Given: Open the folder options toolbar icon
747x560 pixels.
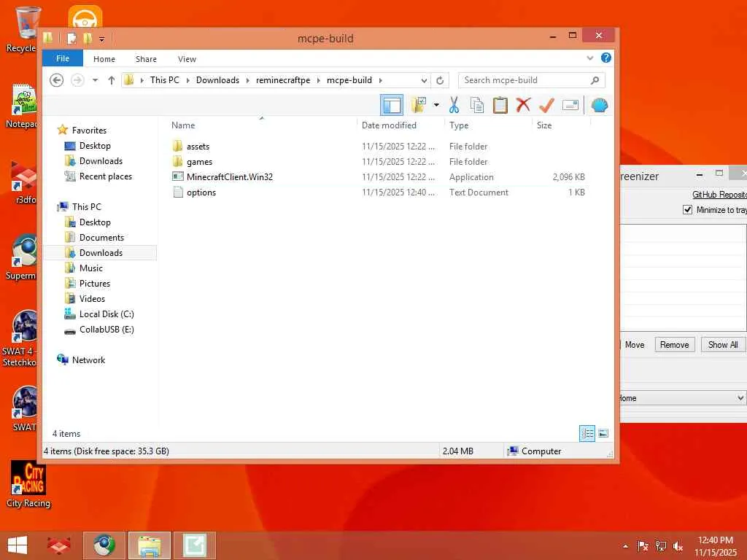Looking at the screenshot, I should coord(418,105).
